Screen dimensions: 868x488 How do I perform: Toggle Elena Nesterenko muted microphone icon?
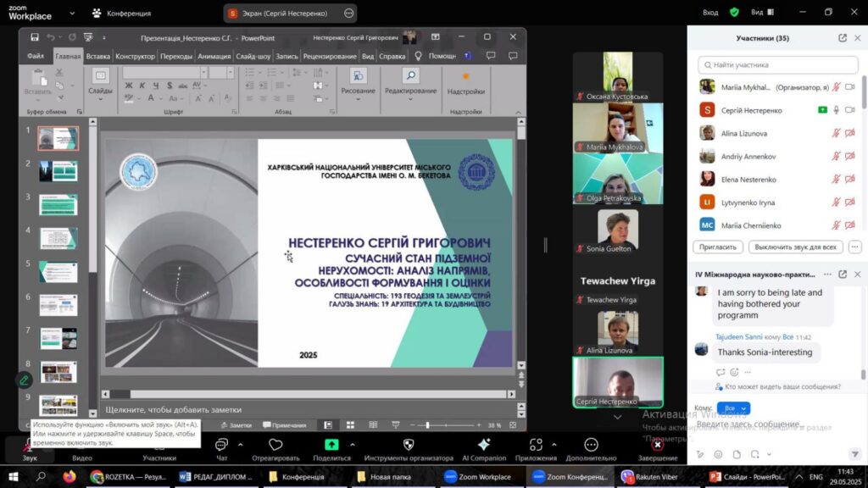[837, 180]
